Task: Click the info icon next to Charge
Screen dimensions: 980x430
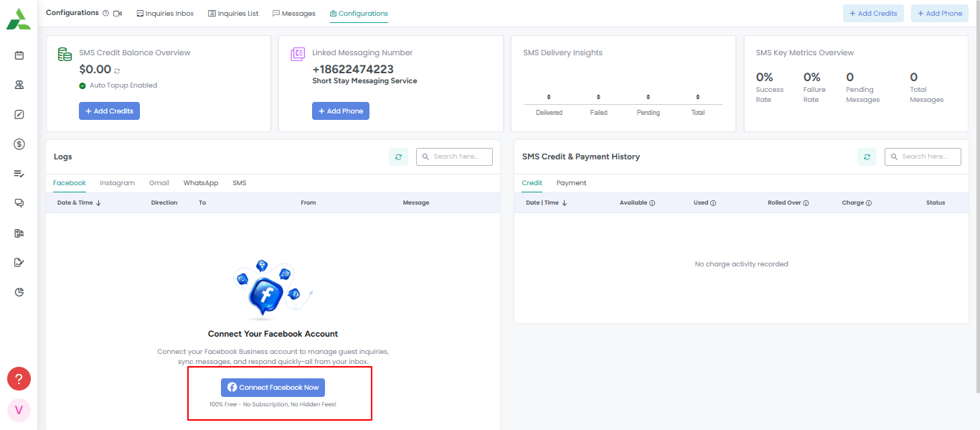Action: (869, 203)
